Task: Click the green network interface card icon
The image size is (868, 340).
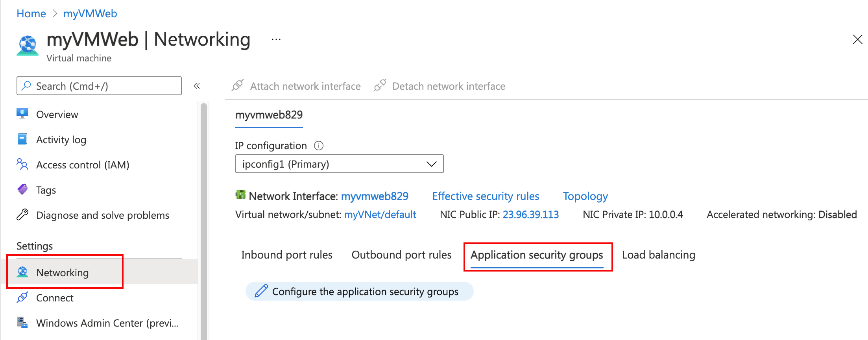Action: 240,194
